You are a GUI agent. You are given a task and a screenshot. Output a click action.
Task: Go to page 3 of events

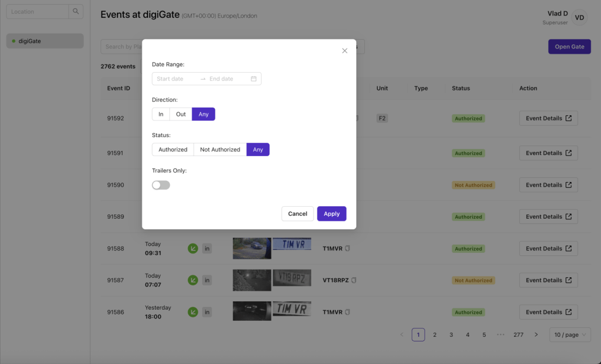pyautogui.click(x=451, y=334)
